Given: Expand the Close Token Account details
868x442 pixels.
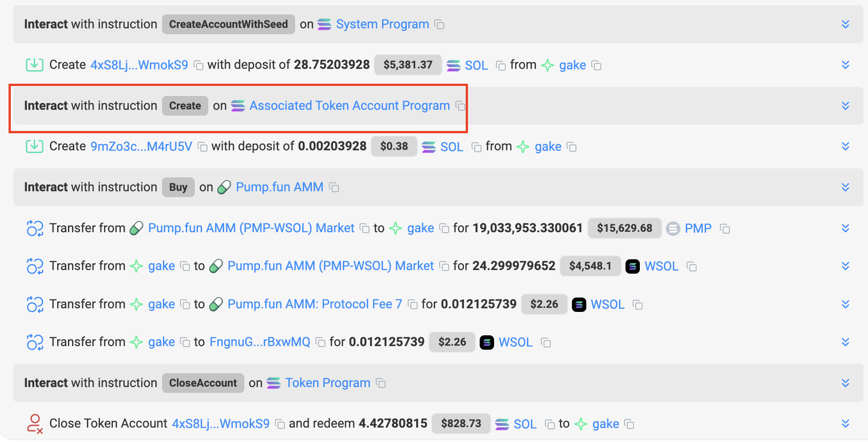Looking at the screenshot, I should (845, 424).
